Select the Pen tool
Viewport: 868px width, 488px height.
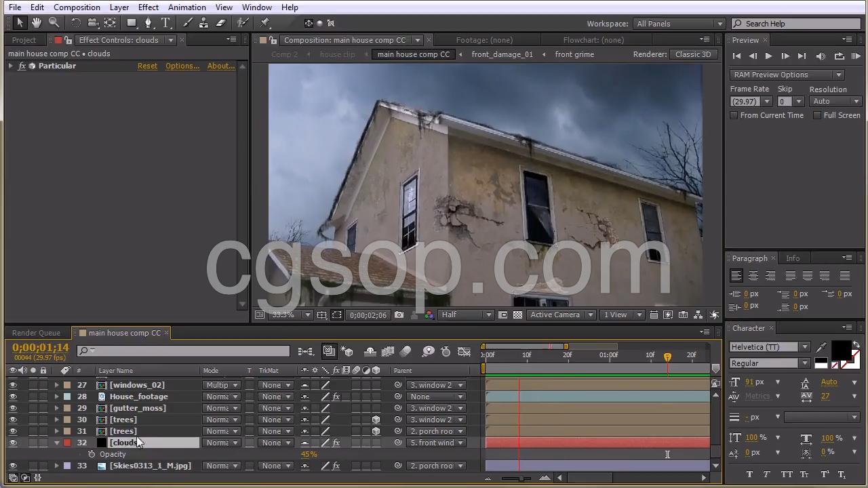pos(149,23)
